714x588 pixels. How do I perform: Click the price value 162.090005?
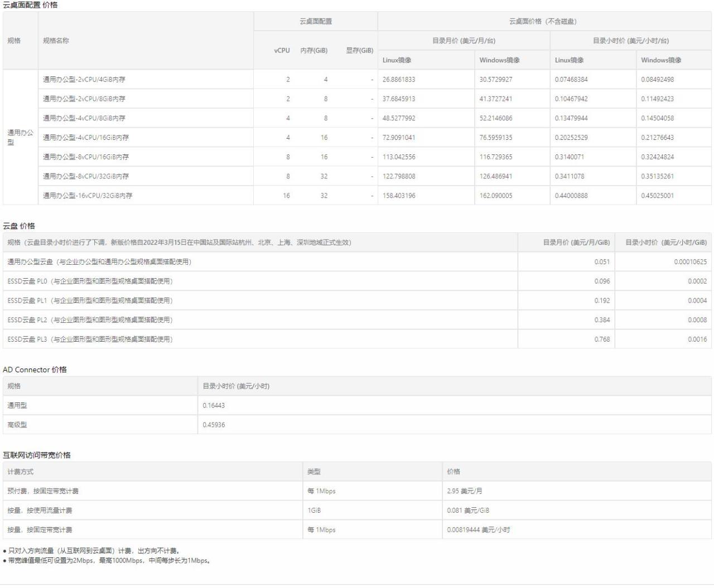click(x=496, y=196)
